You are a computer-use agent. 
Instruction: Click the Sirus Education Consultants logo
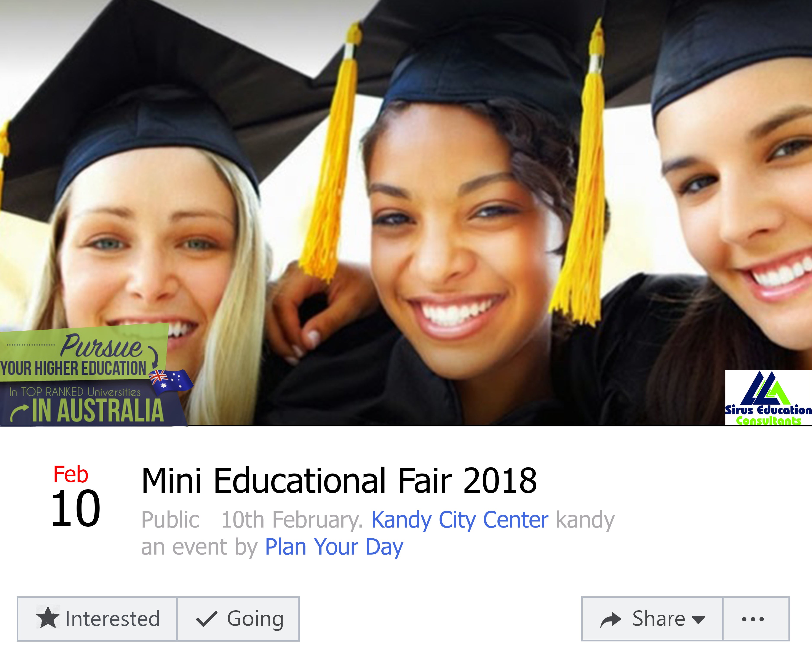coord(768,398)
